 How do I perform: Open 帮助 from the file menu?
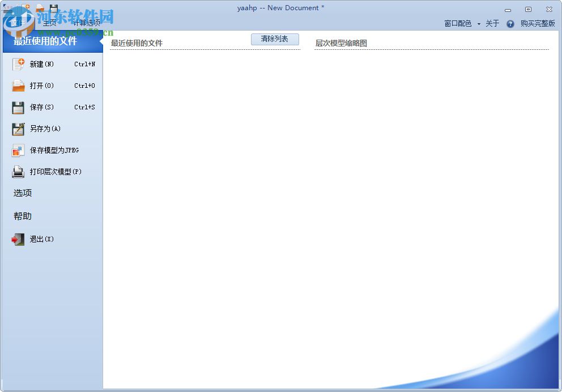(22, 216)
